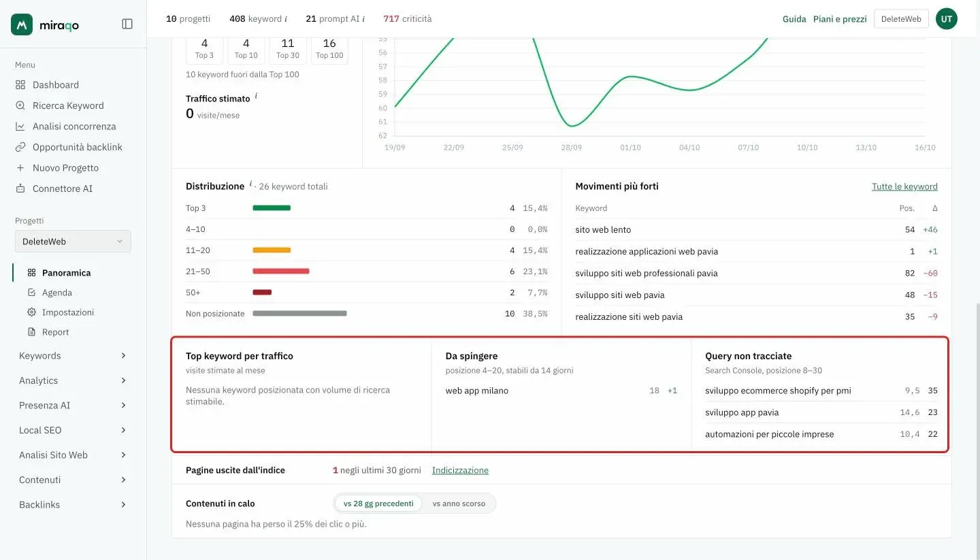The width and height of the screenshot is (980, 560).
Task: Click the orange 11–20 distribution bar
Action: [x=272, y=250]
